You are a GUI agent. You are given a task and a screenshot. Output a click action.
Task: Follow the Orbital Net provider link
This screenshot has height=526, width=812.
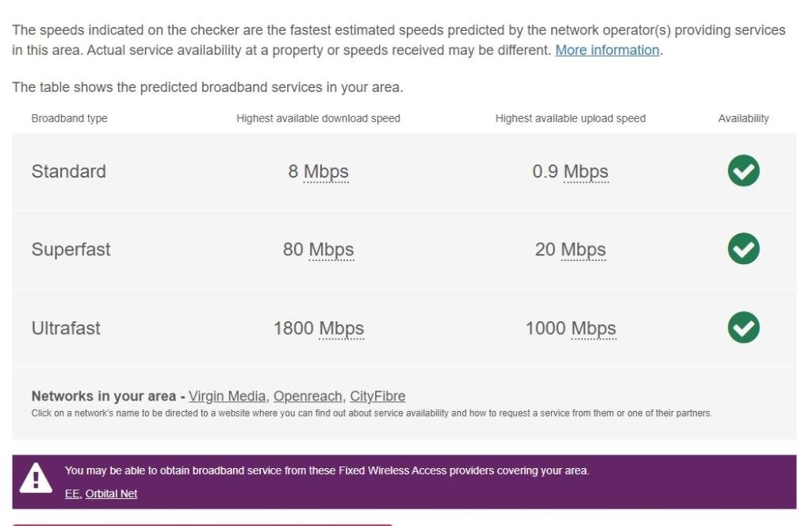click(x=111, y=494)
